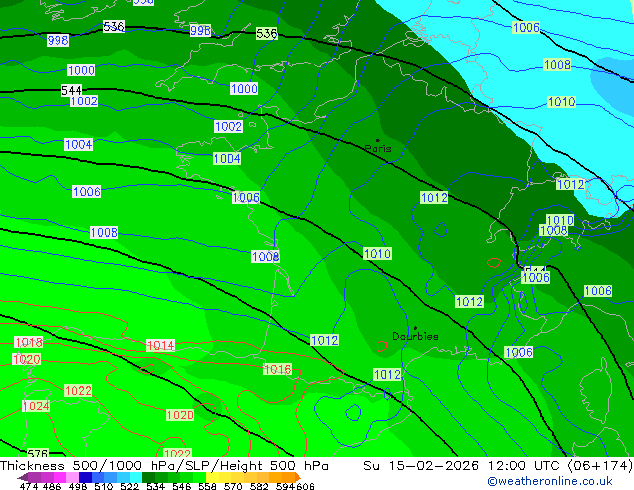Click the orange arrow end of legend bar

tap(298, 477)
